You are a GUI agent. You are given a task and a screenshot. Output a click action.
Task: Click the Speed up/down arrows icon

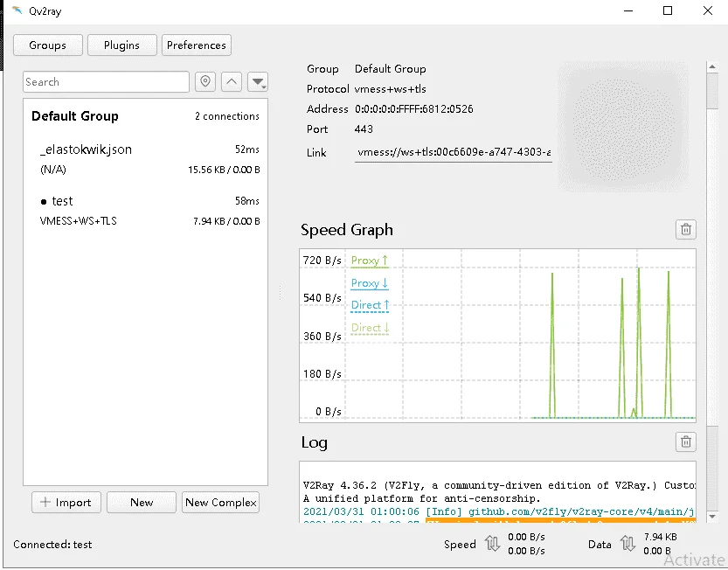pyautogui.click(x=492, y=543)
